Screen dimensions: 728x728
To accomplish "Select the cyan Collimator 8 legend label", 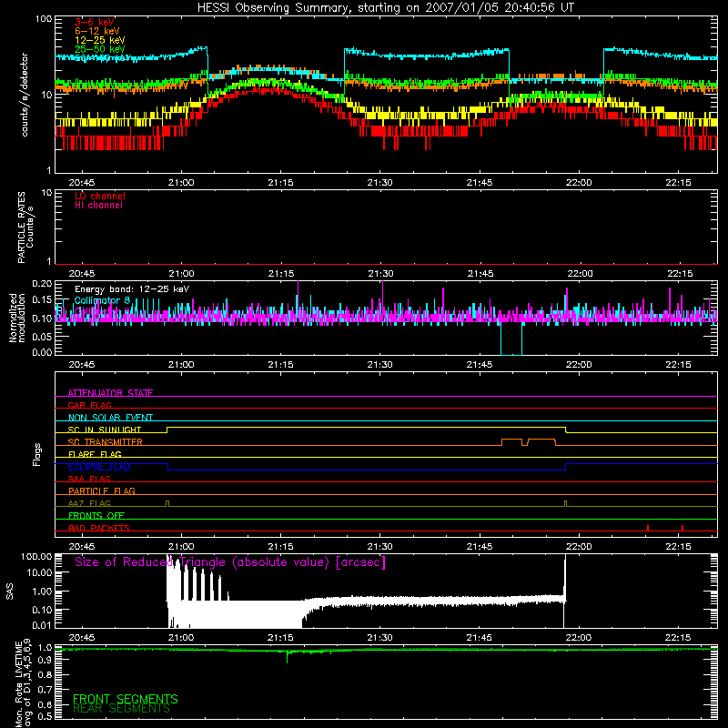I will [x=103, y=300].
